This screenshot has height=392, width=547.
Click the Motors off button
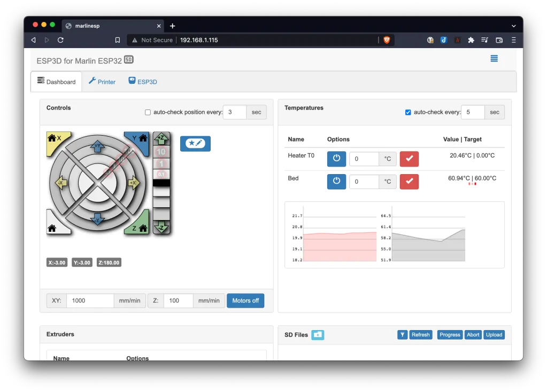point(245,301)
